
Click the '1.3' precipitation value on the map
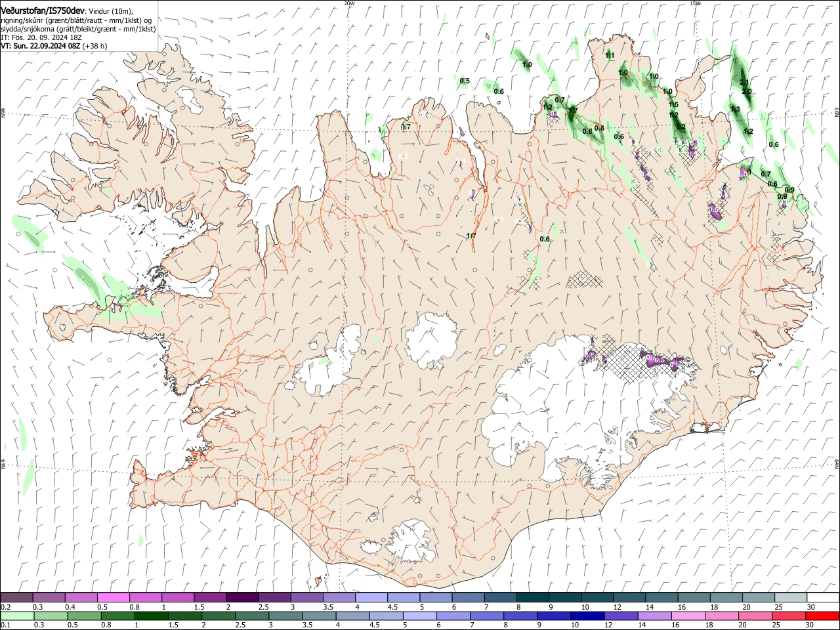click(x=735, y=109)
